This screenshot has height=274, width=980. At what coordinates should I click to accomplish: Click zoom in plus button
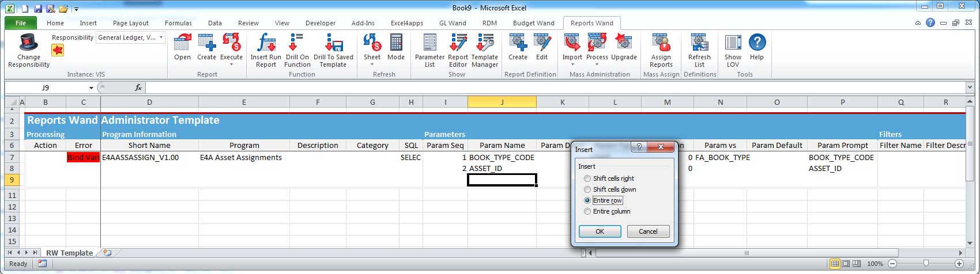point(959,264)
